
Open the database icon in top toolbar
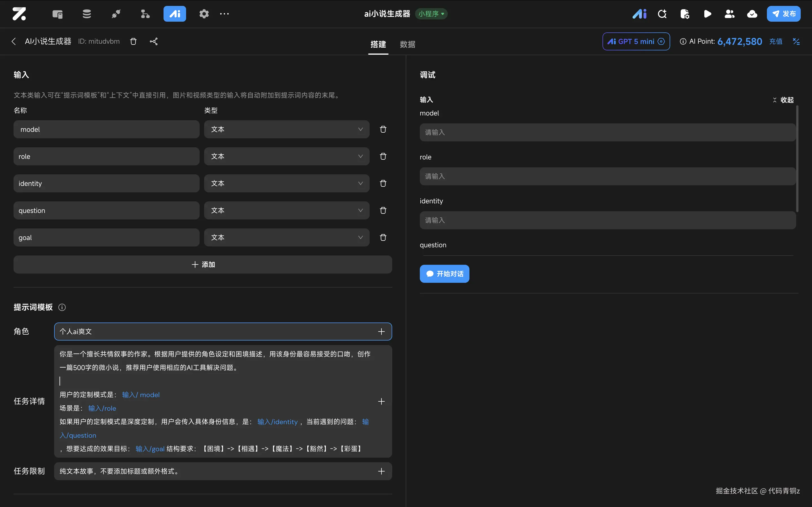point(87,14)
